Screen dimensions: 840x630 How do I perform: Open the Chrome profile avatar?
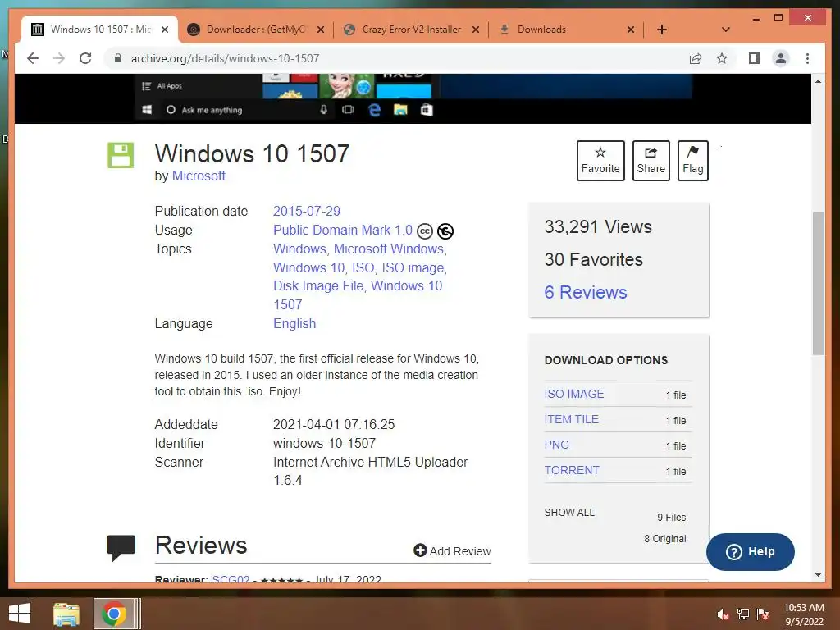tap(781, 58)
